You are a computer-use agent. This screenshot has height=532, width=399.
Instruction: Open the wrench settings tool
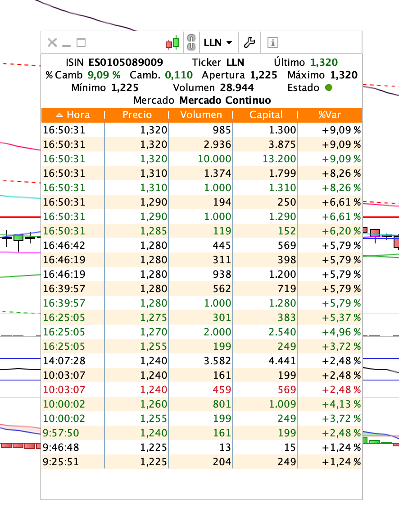(249, 42)
